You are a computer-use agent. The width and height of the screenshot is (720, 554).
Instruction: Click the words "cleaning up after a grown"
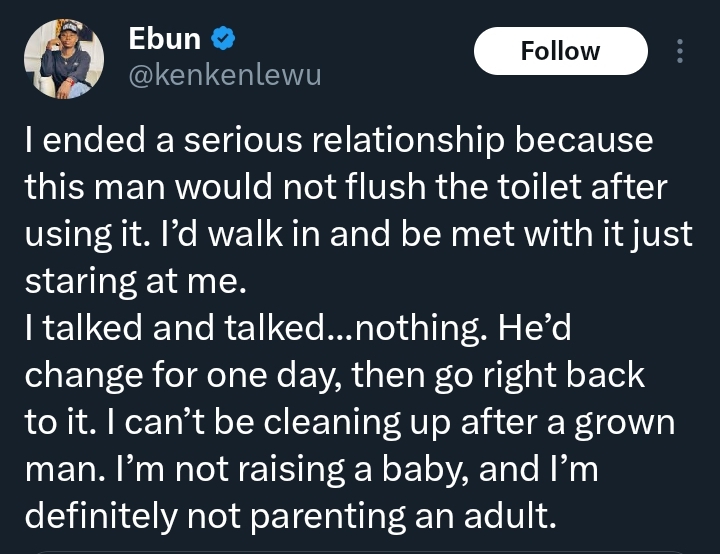tap(459, 421)
